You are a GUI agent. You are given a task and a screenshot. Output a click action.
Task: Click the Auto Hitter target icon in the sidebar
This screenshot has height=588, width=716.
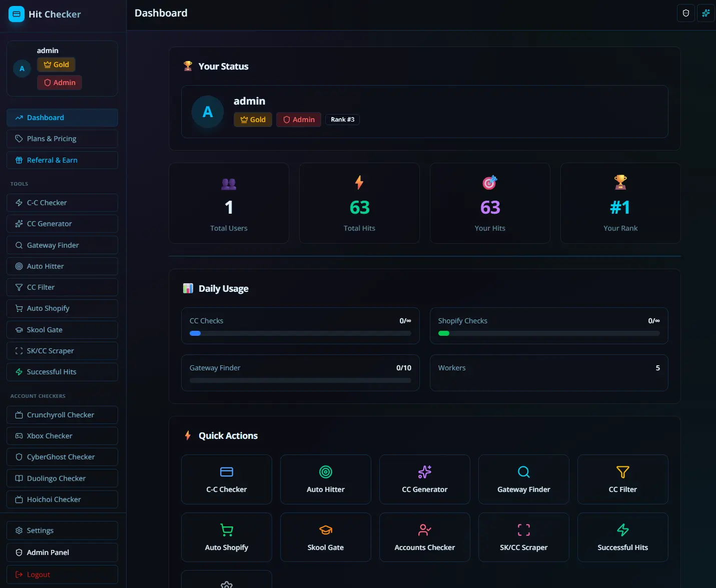19,266
